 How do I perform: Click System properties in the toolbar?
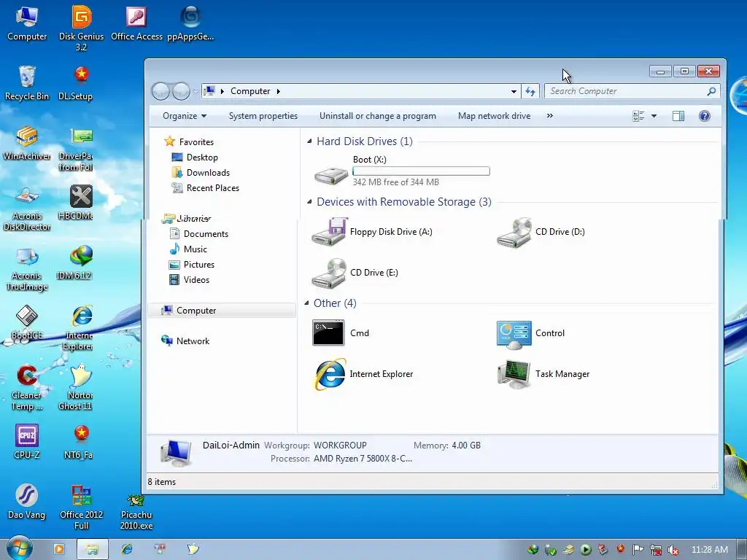pos(263,116)
